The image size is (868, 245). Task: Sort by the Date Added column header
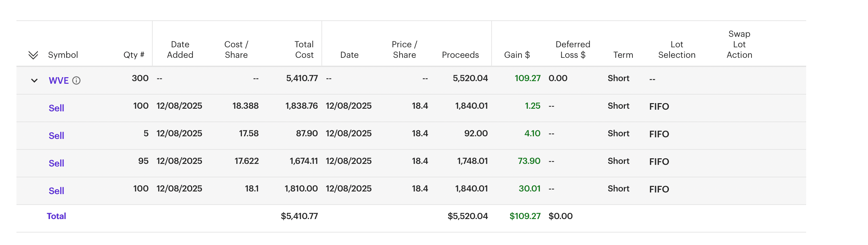click(180, 50)
